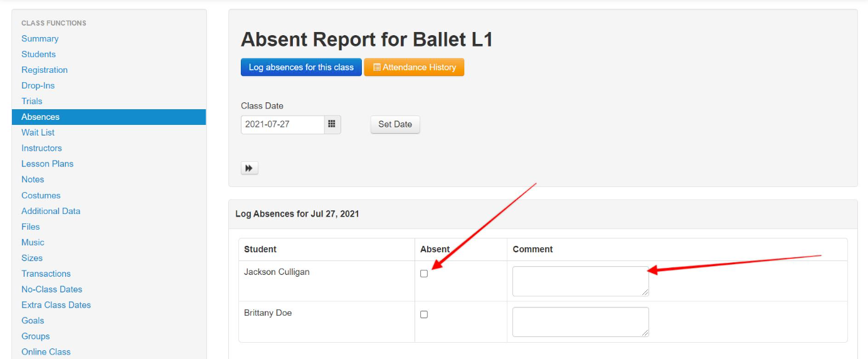Open No-Class Dates link

[x=52, y=290]
